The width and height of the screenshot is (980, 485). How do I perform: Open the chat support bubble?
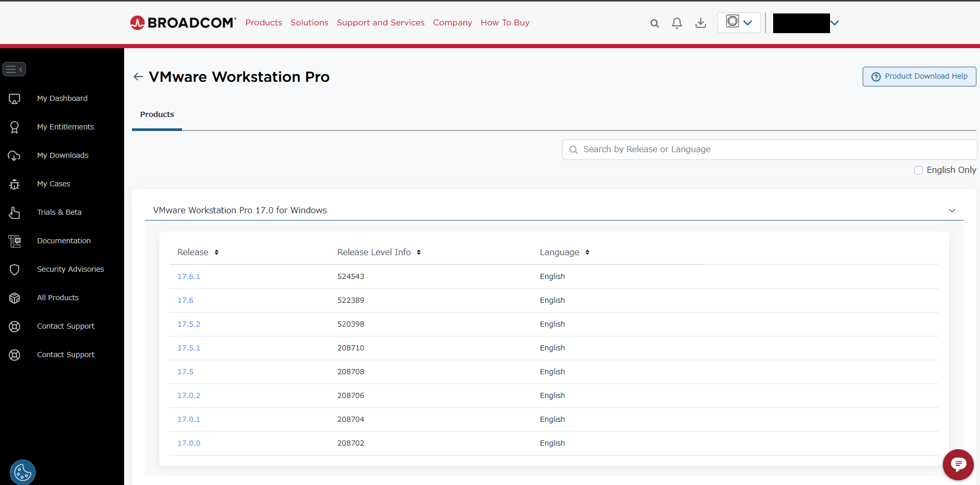click(x=957, y=464)
